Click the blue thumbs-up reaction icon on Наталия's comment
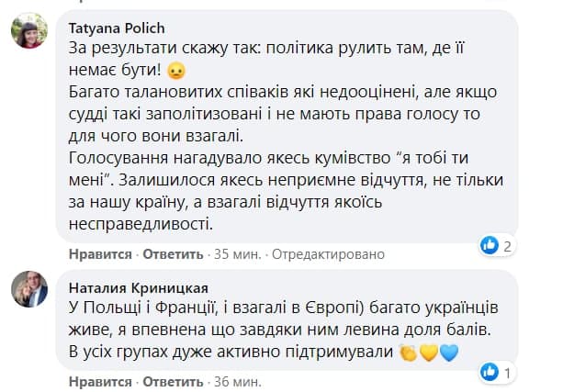The image size is (563, 392). pos(490,371)
